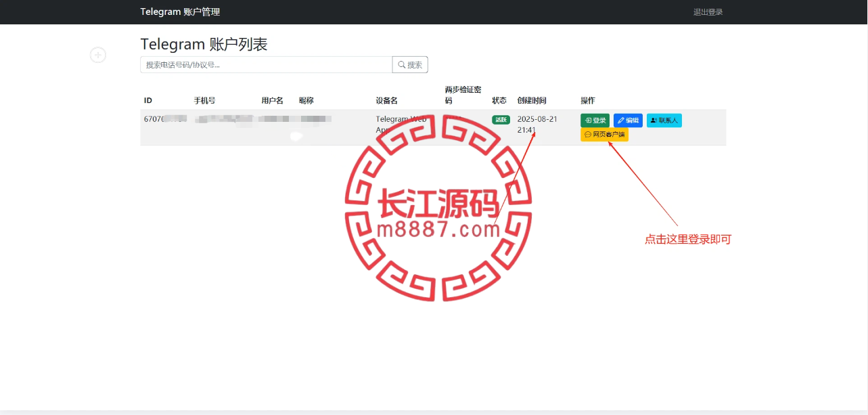Open the 联系人 contacts button

click(664, 121)
